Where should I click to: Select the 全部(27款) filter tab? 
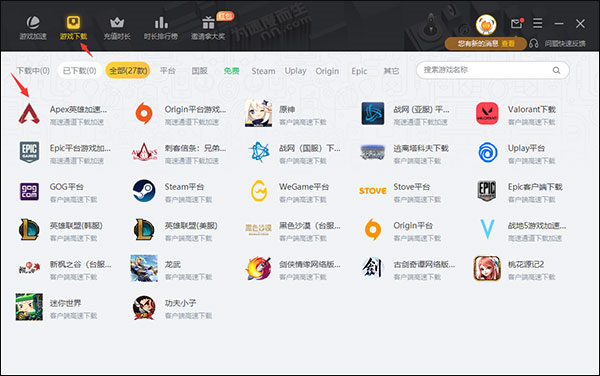(x=128, y=71)
